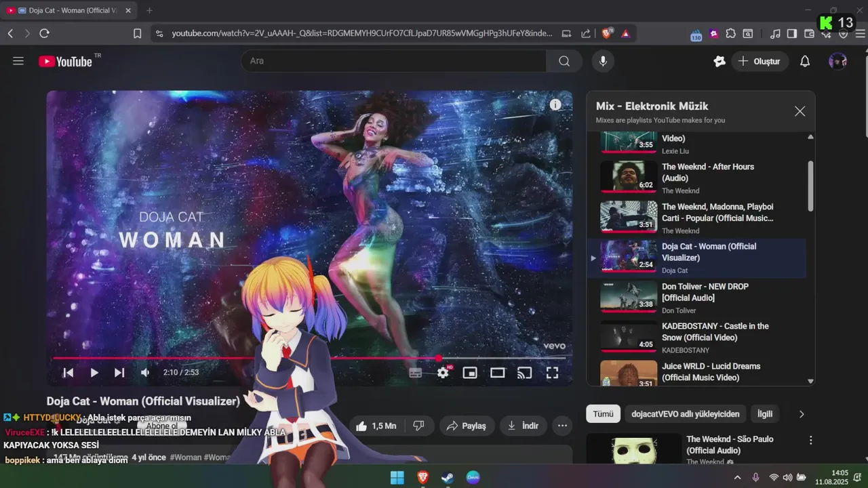
Task: Play the paused video
Action: (94, 372)
